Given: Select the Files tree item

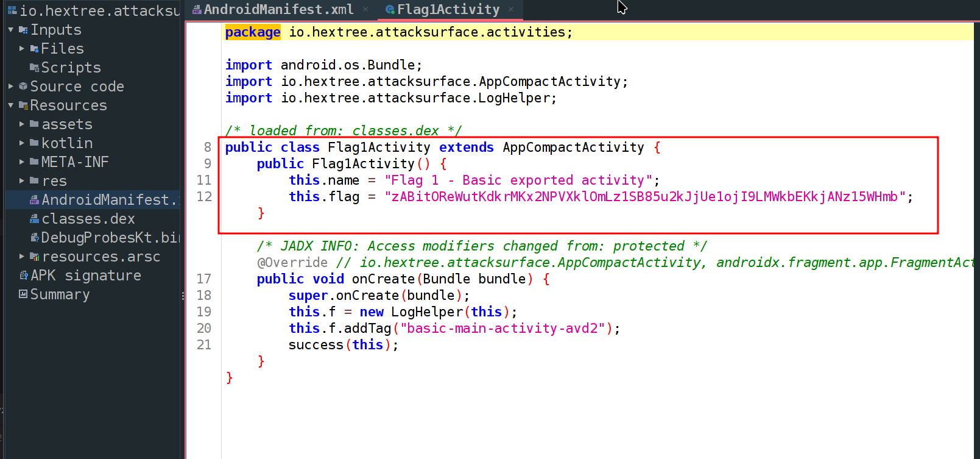Looking at the screenshot, I should click(x=62, y=49).
